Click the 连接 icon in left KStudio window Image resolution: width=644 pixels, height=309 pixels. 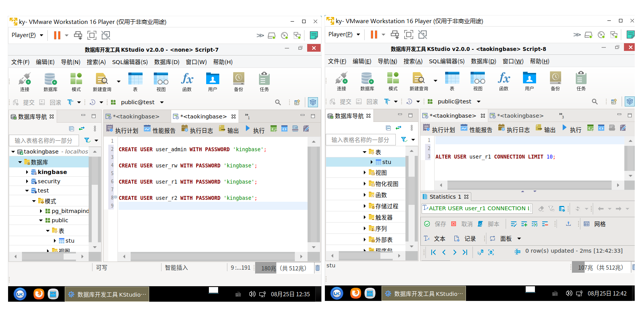25,82
